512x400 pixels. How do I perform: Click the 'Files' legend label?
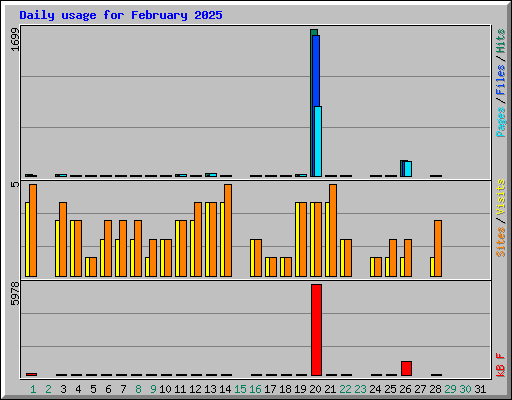pyautogui.click(x=500, y=80)
